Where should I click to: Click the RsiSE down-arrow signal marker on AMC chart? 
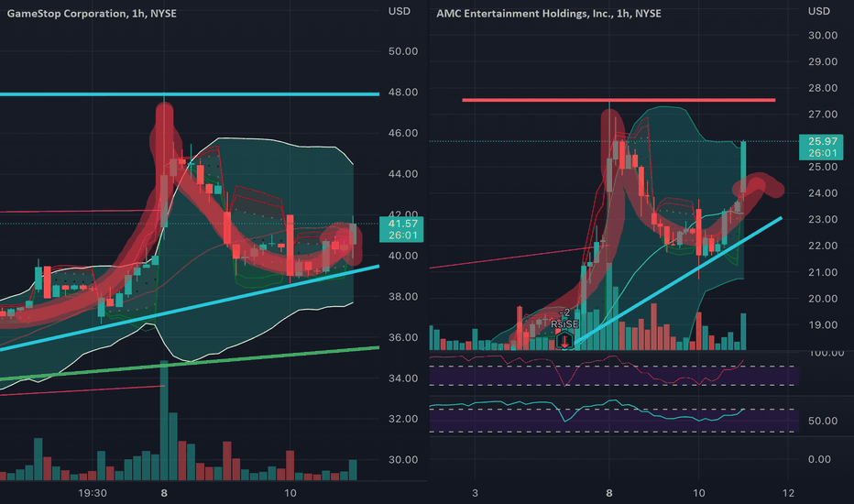564,341
